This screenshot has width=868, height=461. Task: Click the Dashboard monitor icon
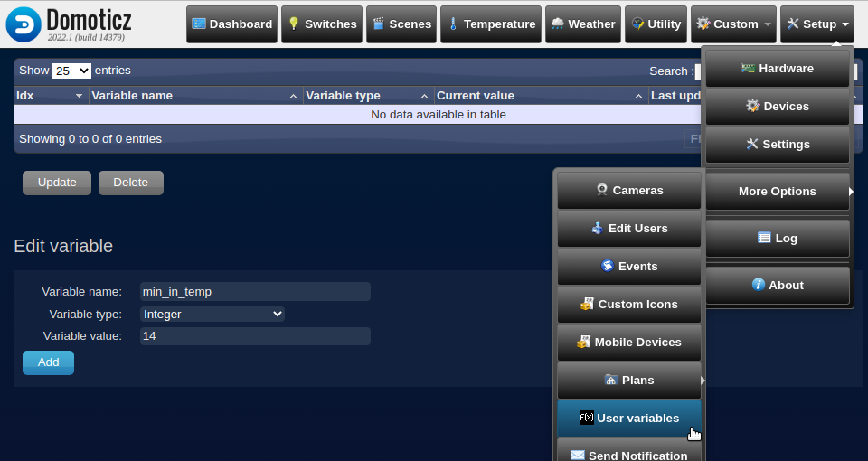[x=199, y=24]
